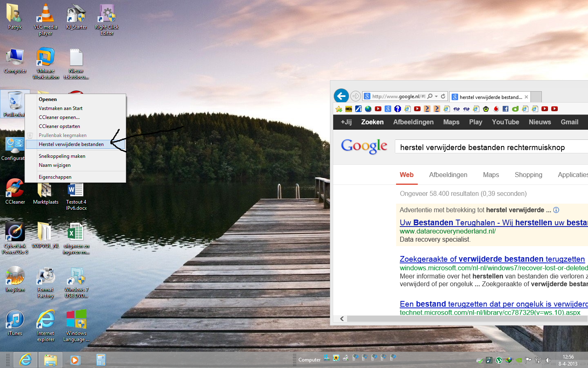The height and width of the screenshot is (368, 588).
Task: Click the owl favorite icon in the browser
Action: click(486, 109)
